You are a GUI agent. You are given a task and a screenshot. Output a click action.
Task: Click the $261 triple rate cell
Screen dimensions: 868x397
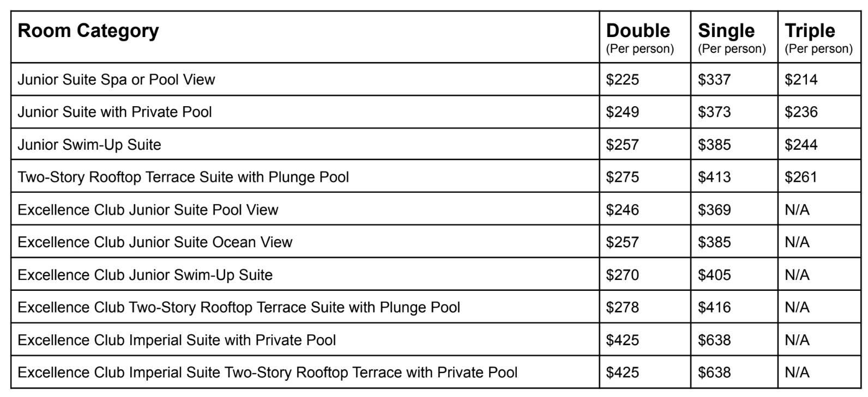[801, 177]
